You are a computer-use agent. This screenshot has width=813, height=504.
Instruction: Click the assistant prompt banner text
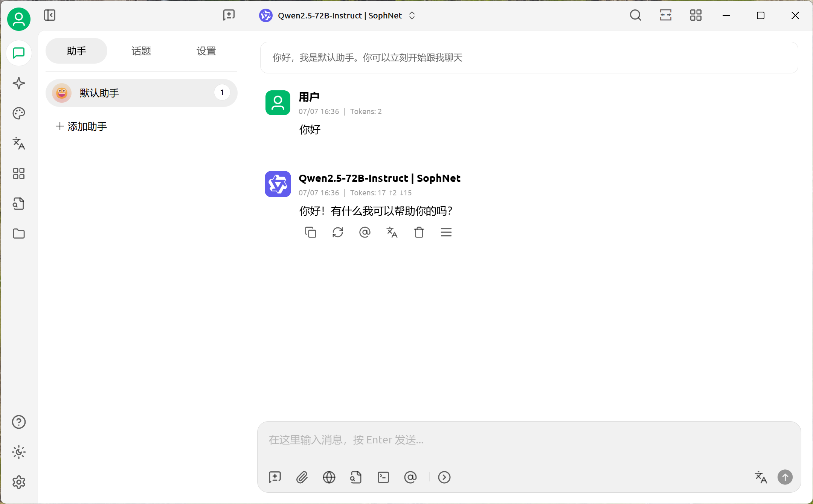click(367, 58)
